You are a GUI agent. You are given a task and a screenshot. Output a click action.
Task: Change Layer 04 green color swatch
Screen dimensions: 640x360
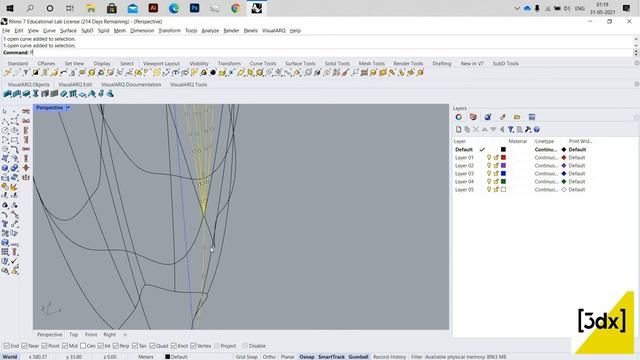click(x=503, y=182)
